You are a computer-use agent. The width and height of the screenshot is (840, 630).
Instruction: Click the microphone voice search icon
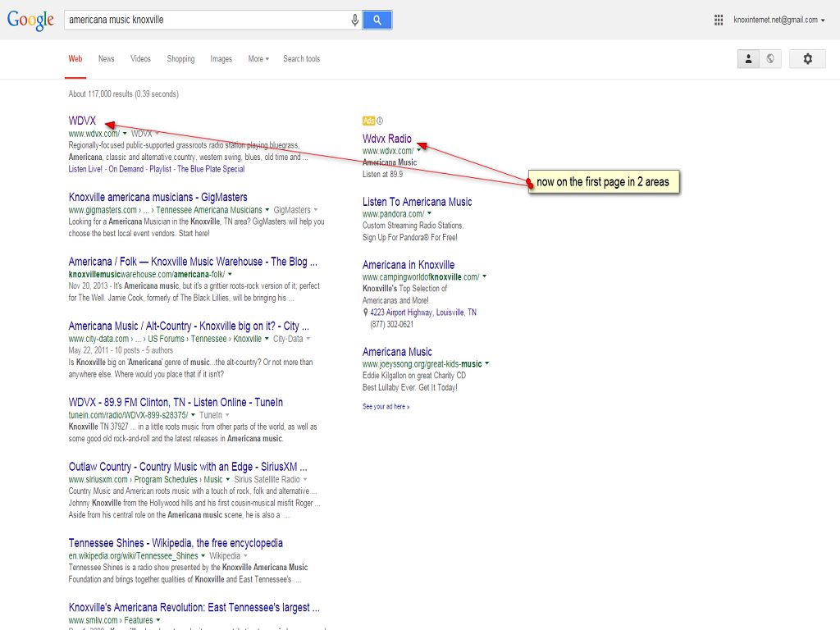(x=354, y=20)
